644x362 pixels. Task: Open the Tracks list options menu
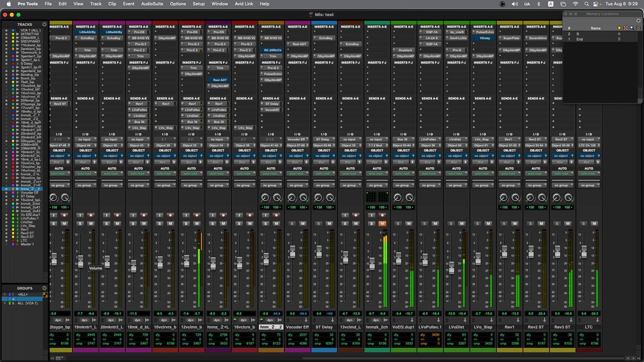[x=44, y=24]
